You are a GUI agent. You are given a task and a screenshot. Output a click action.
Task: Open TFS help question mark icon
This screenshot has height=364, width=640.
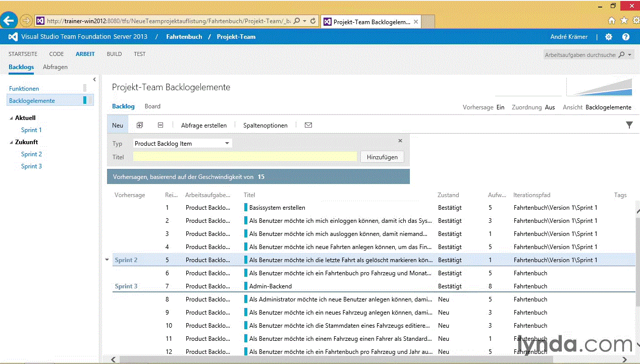pos(626,37)
